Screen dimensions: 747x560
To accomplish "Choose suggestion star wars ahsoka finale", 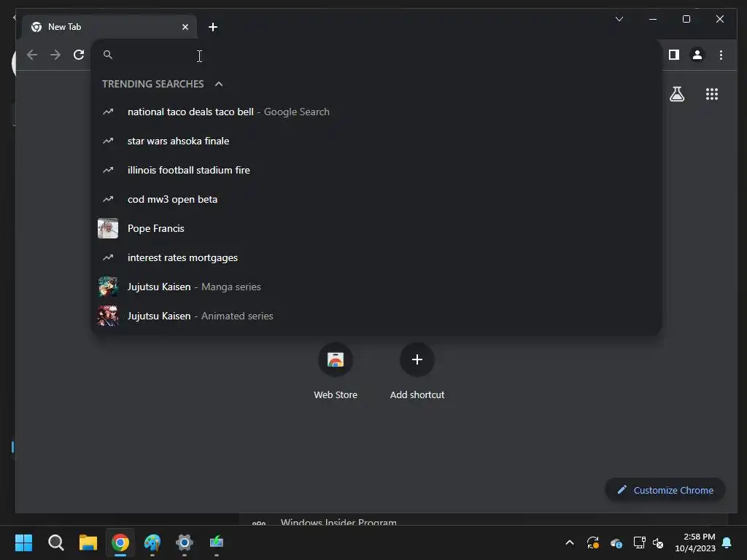I will pyautogui.click(x=376, y=141).
